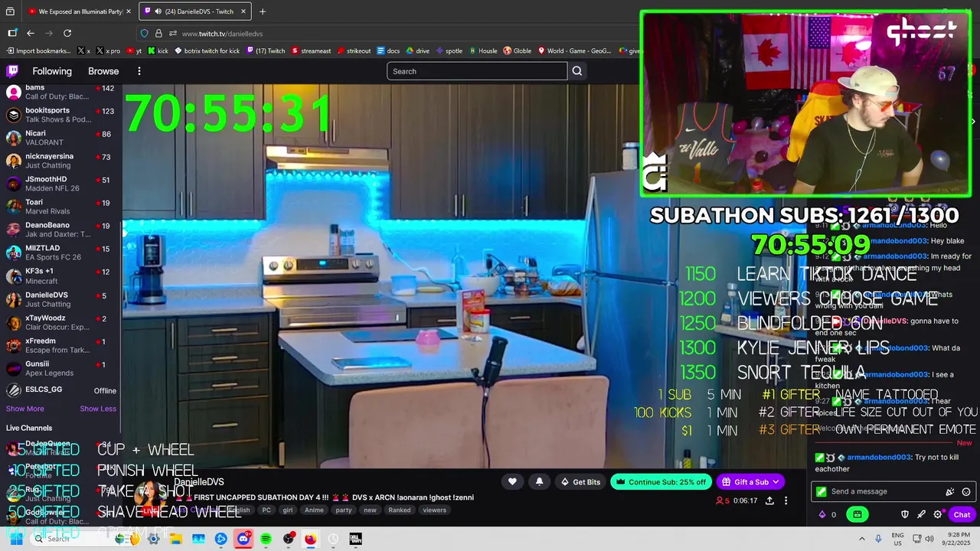Click the Twitch search input field
The height and width of the screenshot is (551, 980).
[x=477, y=71]
